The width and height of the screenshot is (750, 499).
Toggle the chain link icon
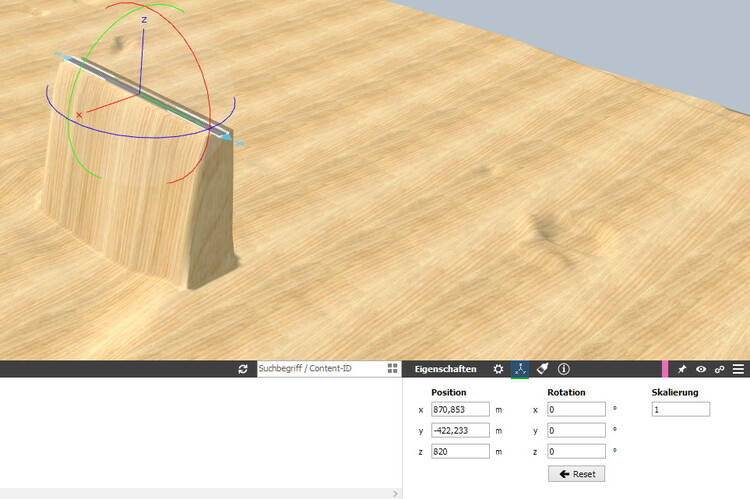pos(719,369)
